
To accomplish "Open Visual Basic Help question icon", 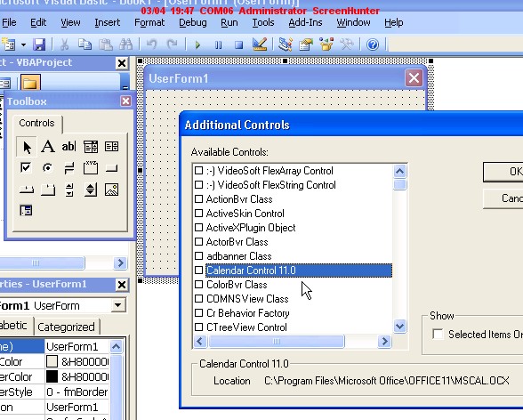I will pyautogui.click(x=373, y=44).
